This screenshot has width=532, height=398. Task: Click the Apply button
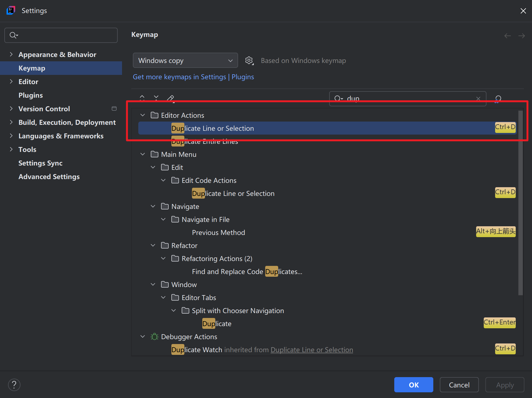pyautogui.click(x=505, y=385)
